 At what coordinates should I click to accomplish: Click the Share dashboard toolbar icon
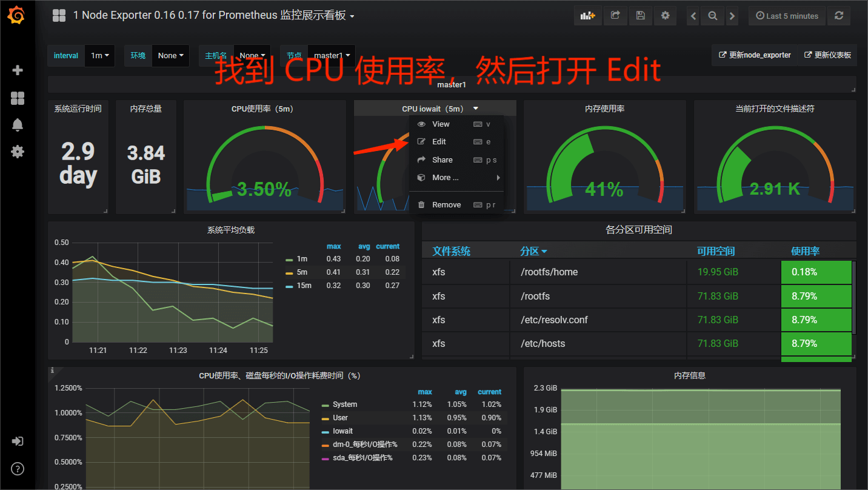tap(615, 16)
